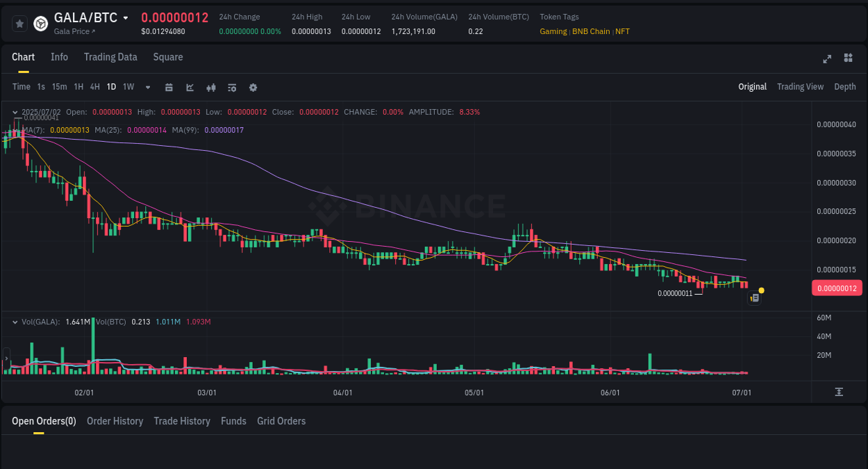Open the indicators icon on the toolbar
The image size is (868, 469).
coord(211,87)
